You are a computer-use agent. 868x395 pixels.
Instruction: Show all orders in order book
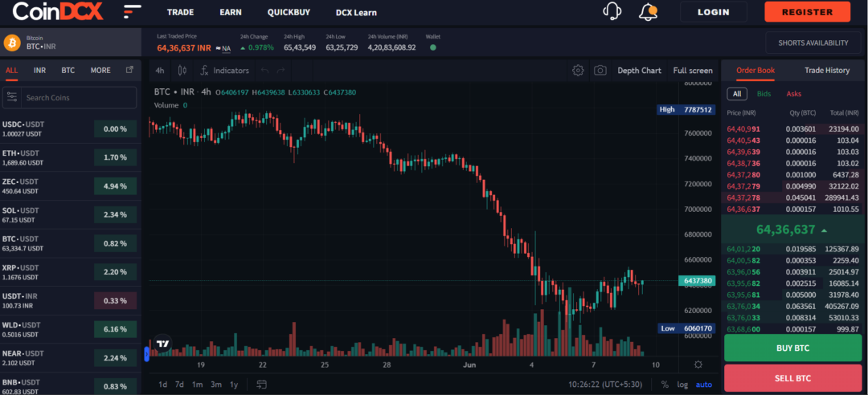pyautogui.click(x=737, y=93)
